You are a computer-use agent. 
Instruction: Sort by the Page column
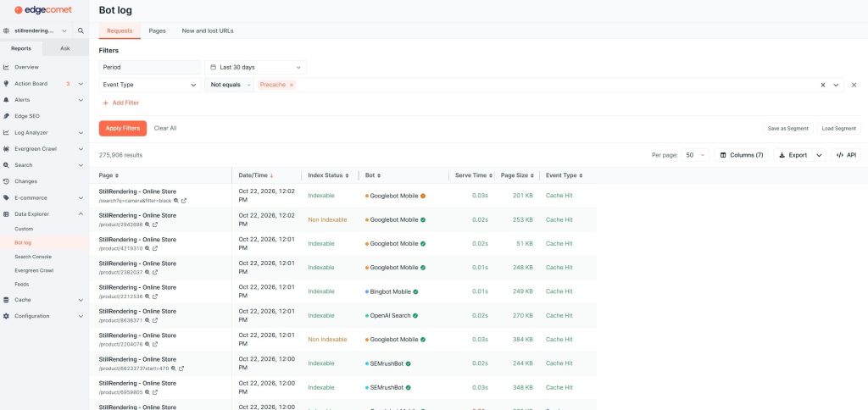(x=109, y=175)
